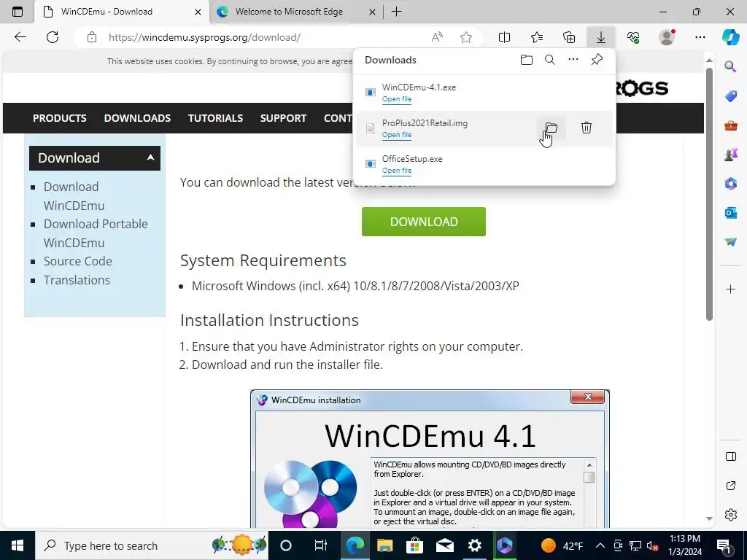Close the Welcome to Microsoft Edge tab

point(373,12)
